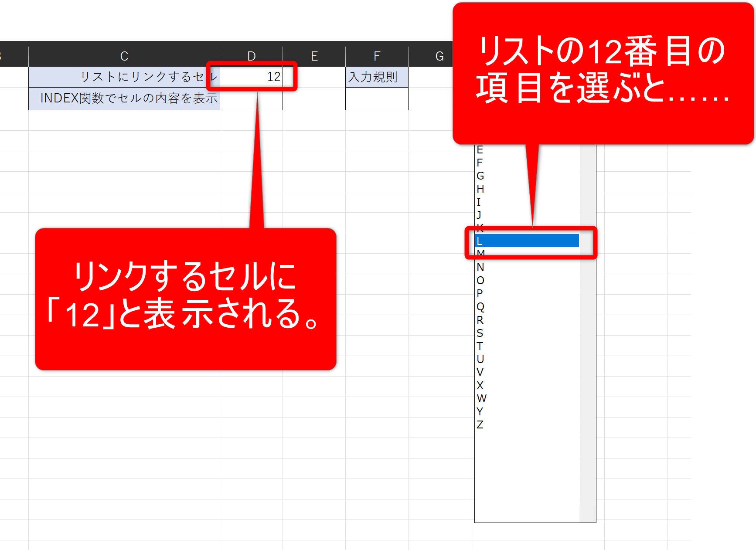Select the empty cell below 入力規則
Viewport: 756px width, 550px height.
click(377, 98)
